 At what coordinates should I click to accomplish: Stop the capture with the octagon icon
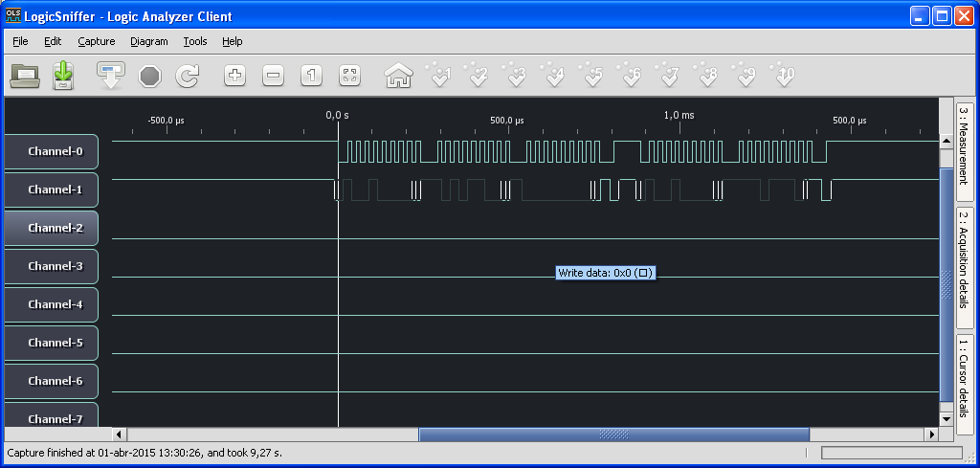150,77
